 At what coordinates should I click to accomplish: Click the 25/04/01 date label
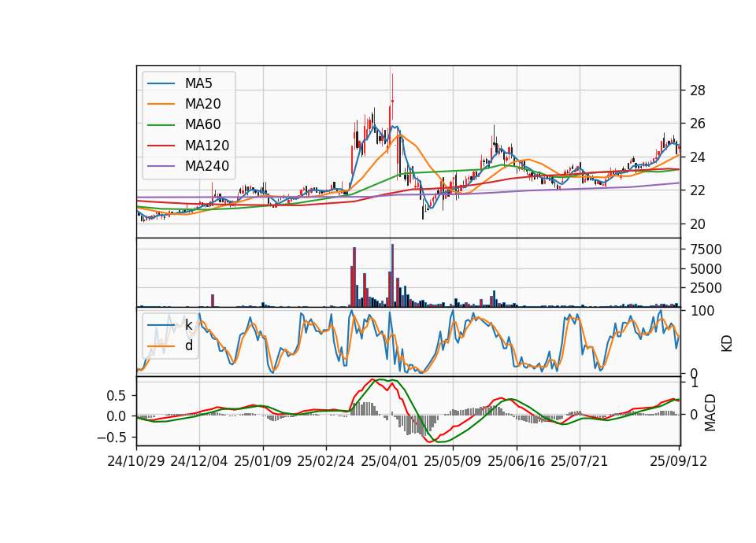click(390, 462)
